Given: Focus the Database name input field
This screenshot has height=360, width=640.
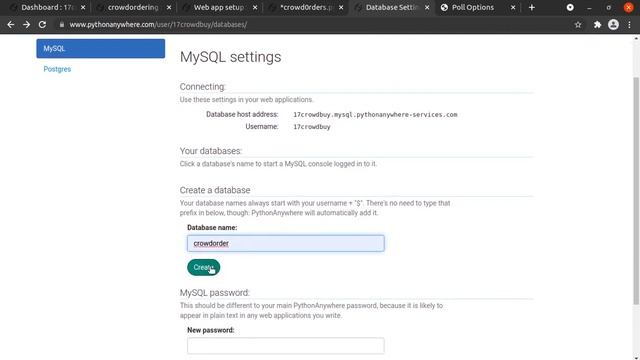Looking at the screenshot, I should point(286,243).
